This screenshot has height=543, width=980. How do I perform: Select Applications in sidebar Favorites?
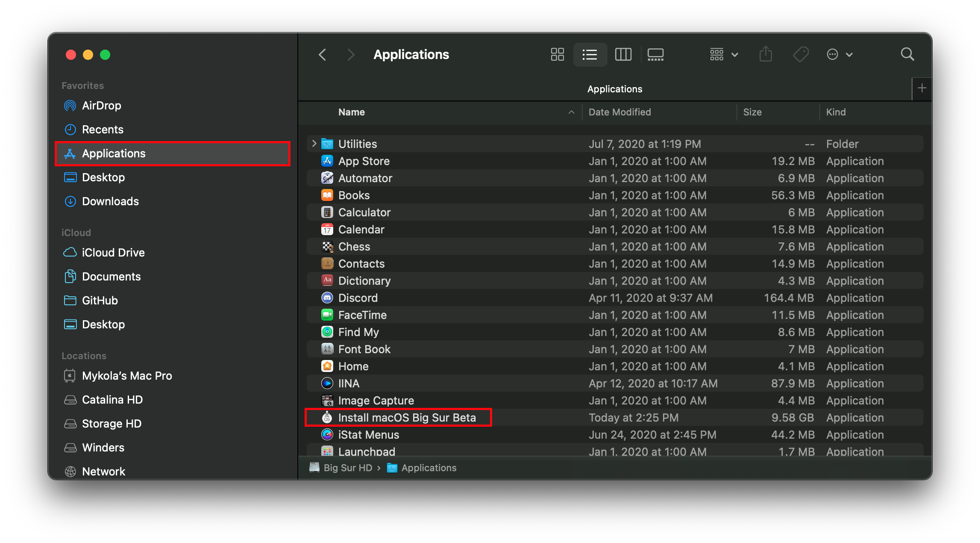[173, 153]
